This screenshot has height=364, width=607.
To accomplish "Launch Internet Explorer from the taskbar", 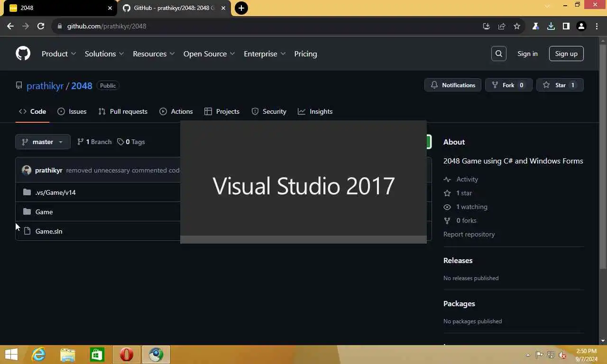I will (x=38, y=355).
